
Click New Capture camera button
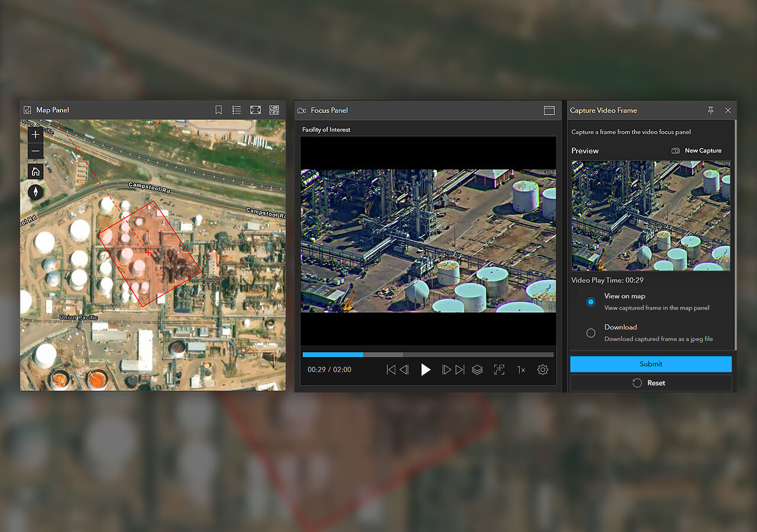click(x=697, y=151)
